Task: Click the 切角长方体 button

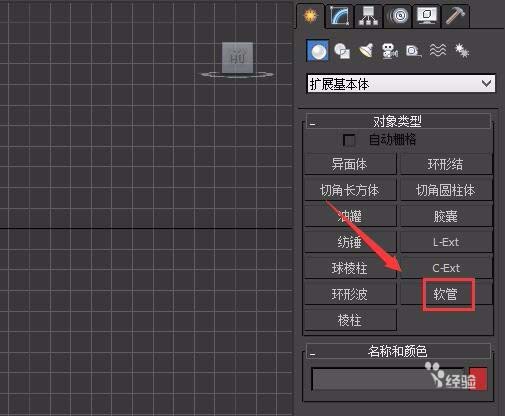Action: coord(350,190)
